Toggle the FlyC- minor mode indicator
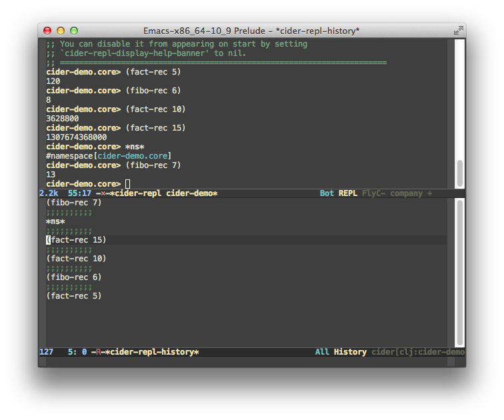 (375, 193)
